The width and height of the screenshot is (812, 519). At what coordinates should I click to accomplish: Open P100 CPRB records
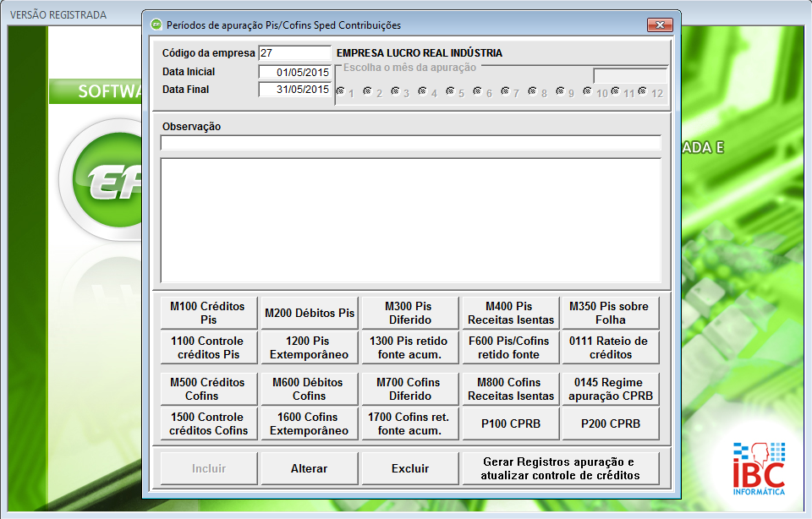tap(511, 423)
